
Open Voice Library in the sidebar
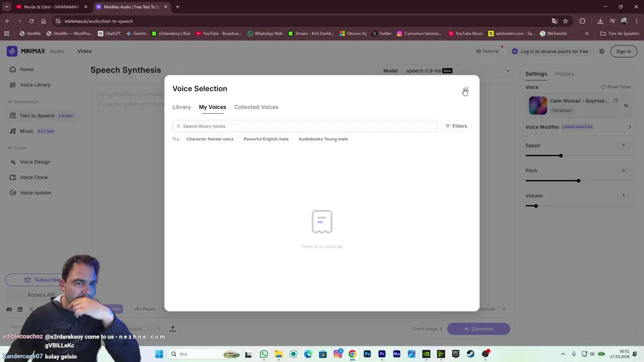(35, 85)
